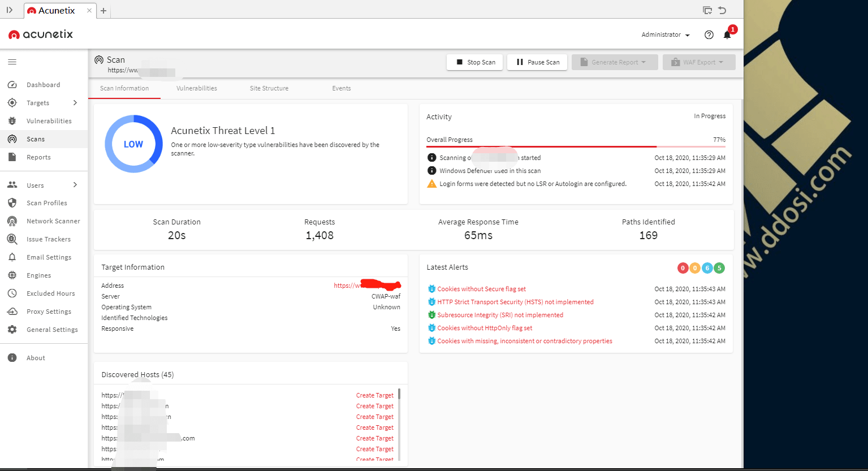Open the Generate Report dropdown
The height and width of the screenshot is (471, 868).
click(x=615, y=62)
